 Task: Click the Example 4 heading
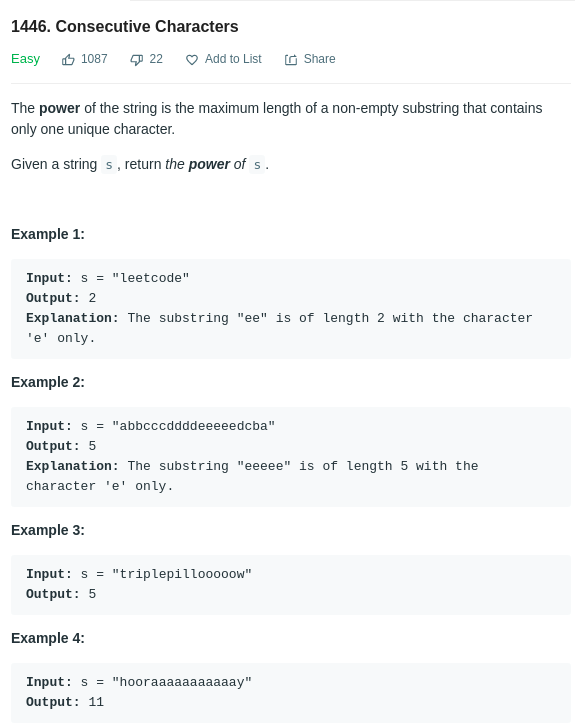48,638
